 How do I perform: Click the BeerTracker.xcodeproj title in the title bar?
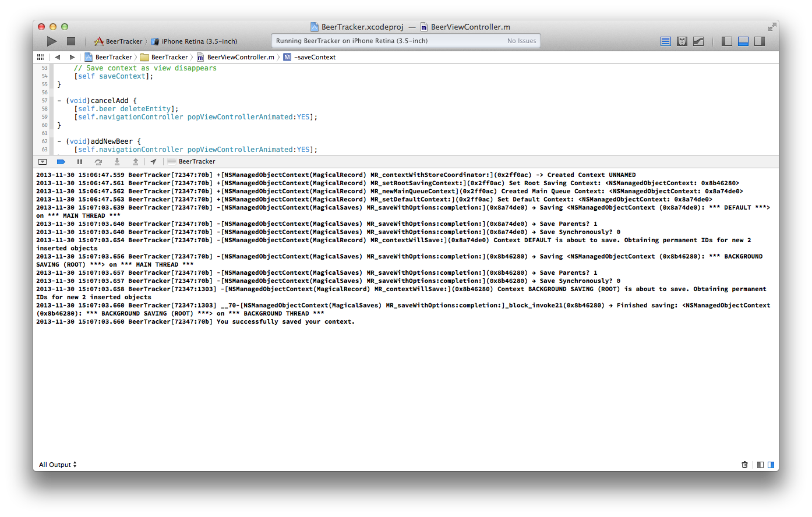click(357, 27)
